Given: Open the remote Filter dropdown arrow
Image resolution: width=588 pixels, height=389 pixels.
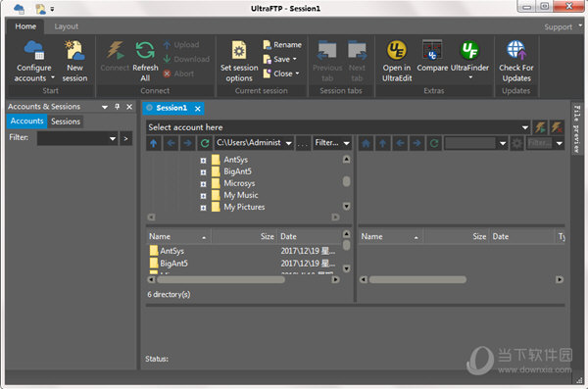Looking at the screenshot, I should [560, 143].
